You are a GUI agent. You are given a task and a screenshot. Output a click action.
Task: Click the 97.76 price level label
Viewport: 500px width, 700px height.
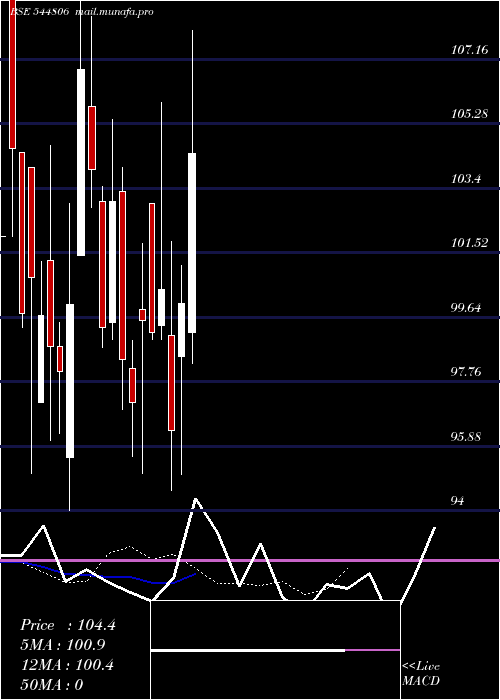click(x=466, y=371)
